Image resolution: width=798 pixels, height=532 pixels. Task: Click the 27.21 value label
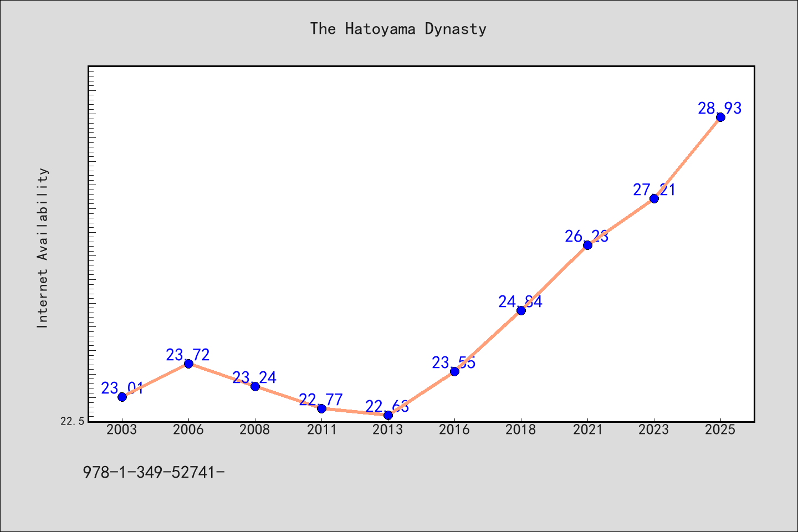pyautogui.click(x=654, y=190)
